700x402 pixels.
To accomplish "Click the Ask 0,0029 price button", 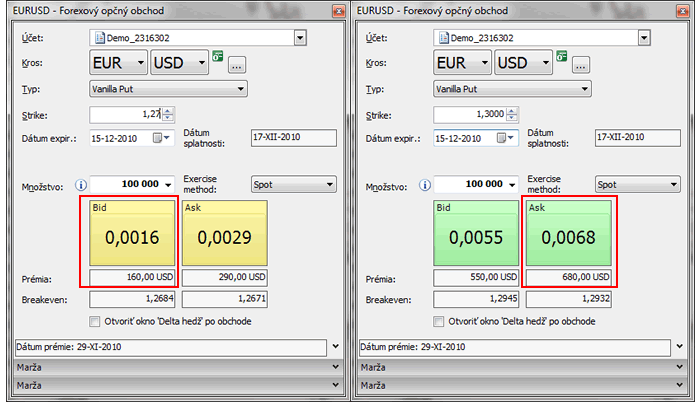I will pos(225,233).
